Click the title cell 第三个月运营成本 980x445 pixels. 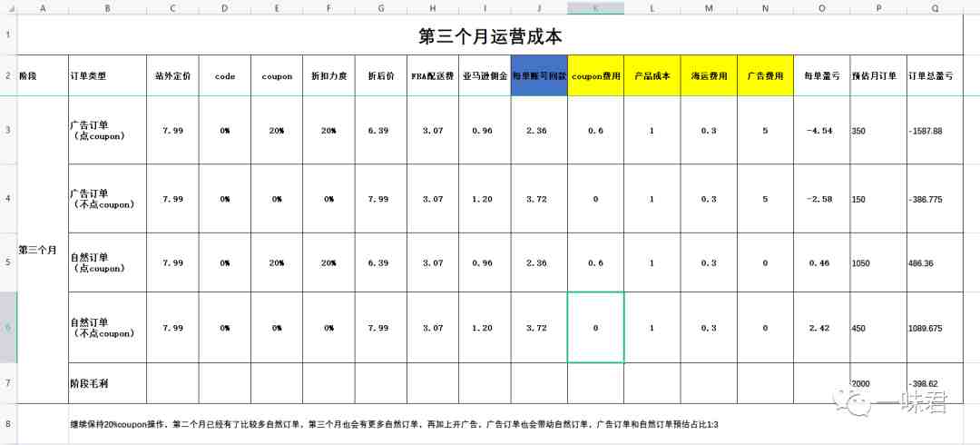point(490,35)
